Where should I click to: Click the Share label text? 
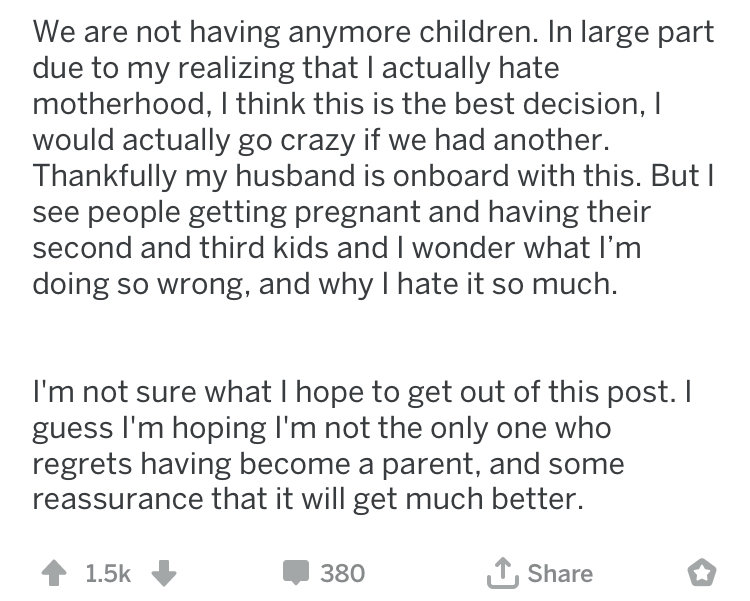pos(560,573)
